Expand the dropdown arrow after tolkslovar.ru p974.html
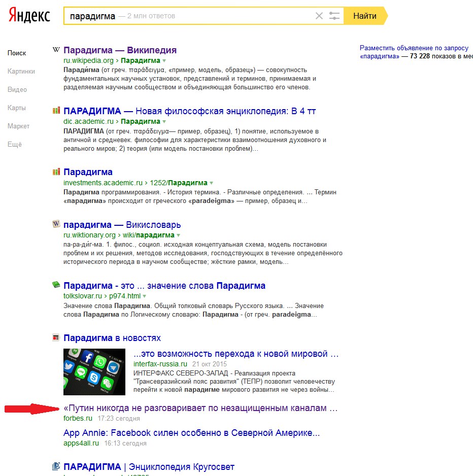Viewport: 473px width, 476px height. pos(145,296)
